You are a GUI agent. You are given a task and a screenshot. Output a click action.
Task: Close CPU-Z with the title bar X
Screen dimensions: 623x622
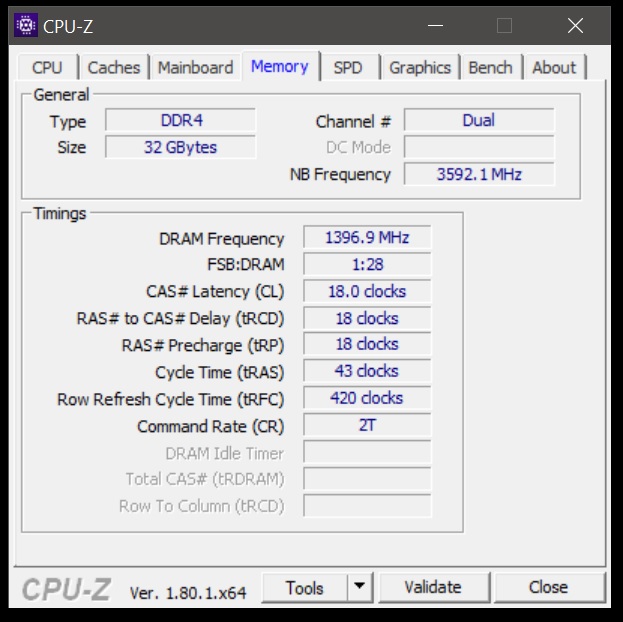(x=575, y=26)
